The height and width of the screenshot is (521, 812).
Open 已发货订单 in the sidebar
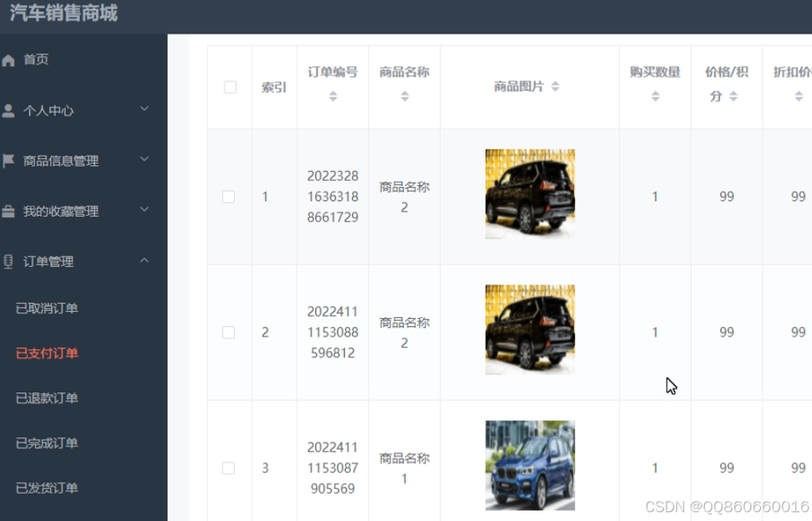point(47,488)
